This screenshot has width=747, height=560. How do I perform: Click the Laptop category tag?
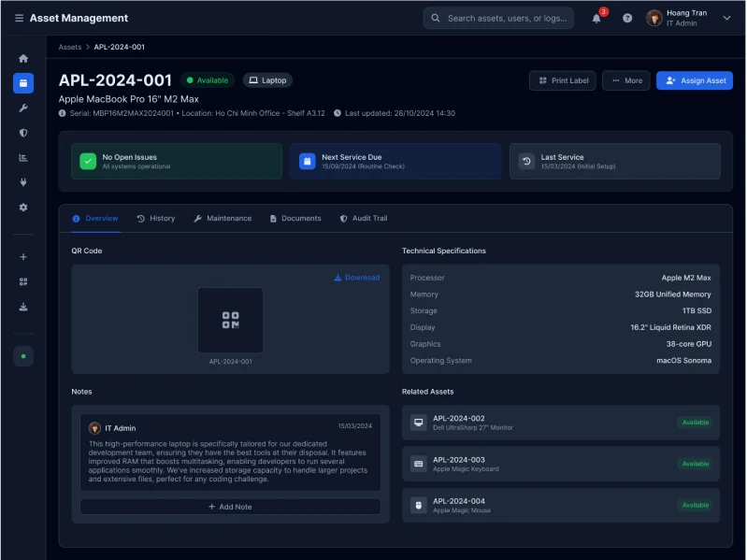[267, 80]
